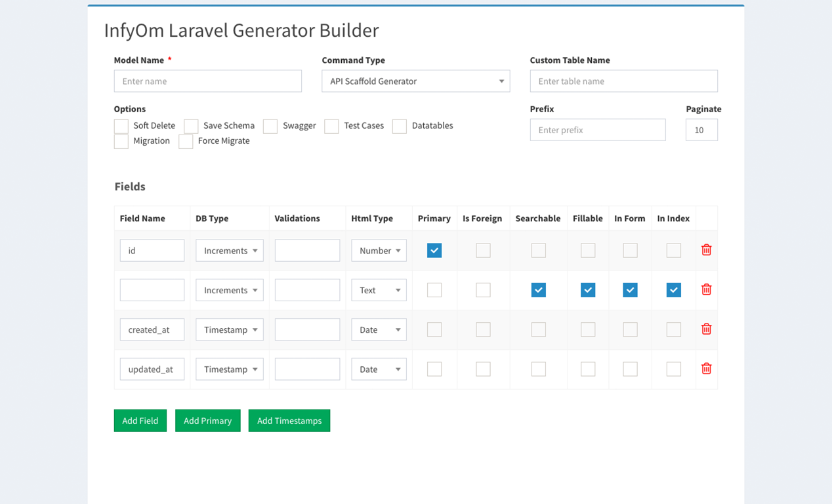Open the Html Type dropdown for created_at

379,329
